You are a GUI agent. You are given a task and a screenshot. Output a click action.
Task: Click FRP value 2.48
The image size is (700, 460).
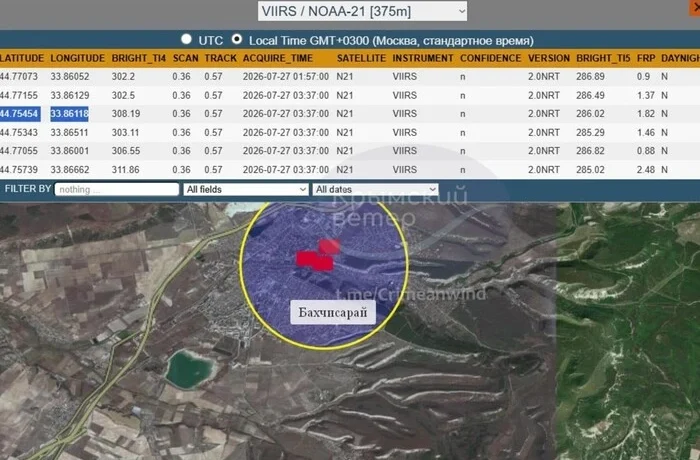(x=646, y=170)
